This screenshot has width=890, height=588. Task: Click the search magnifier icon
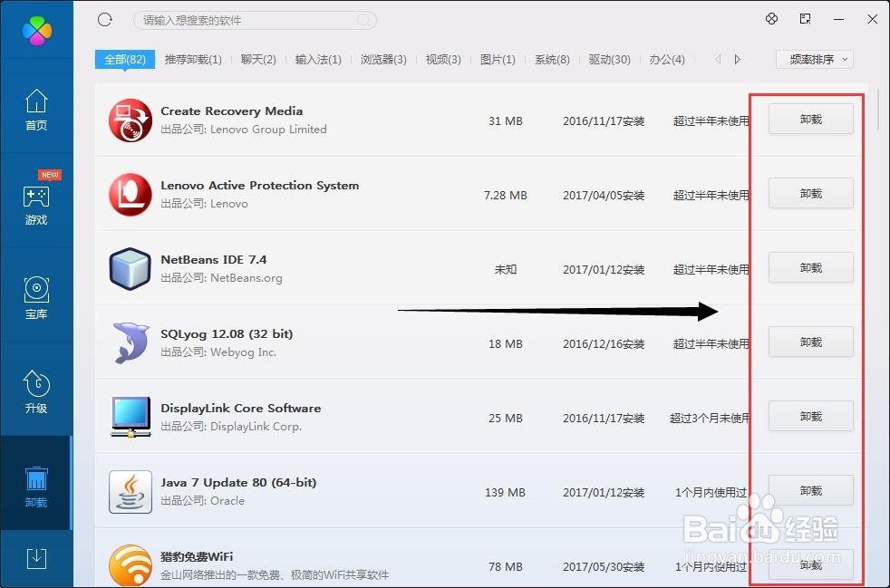363,21
